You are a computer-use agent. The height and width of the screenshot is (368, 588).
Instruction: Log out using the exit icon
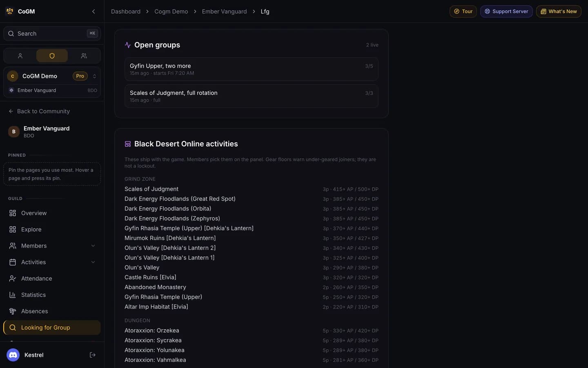point(93,355)
